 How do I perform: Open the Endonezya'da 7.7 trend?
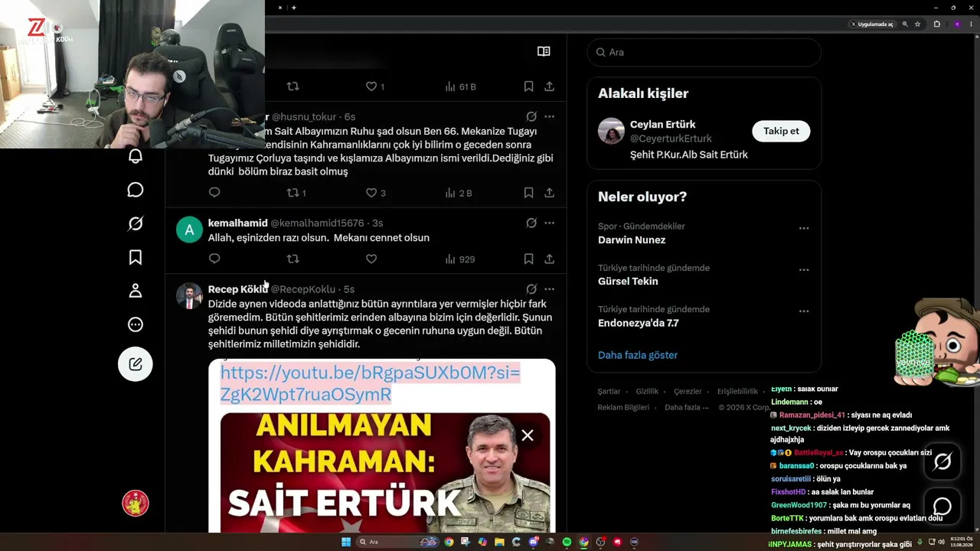(x=639, y=323)
